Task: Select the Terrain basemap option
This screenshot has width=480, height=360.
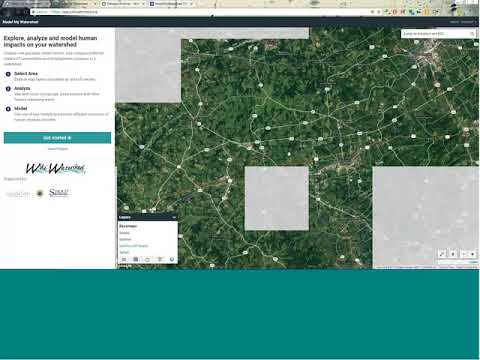Action: click(124, 252)
